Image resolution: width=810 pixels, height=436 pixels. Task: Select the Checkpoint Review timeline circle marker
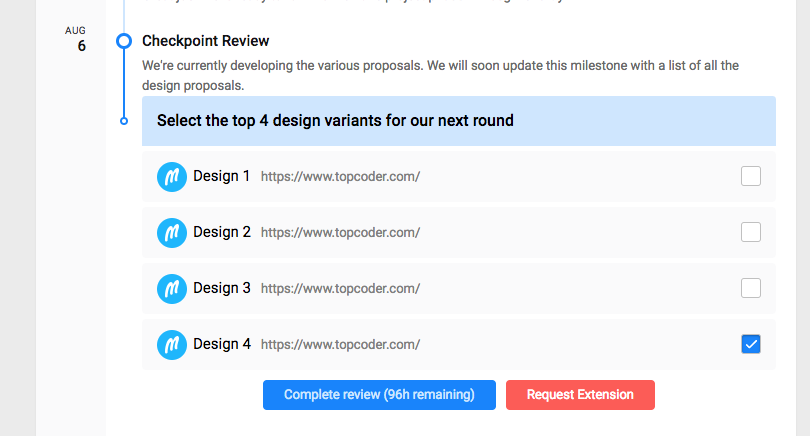pyautogui.click(x=124, y=41)
